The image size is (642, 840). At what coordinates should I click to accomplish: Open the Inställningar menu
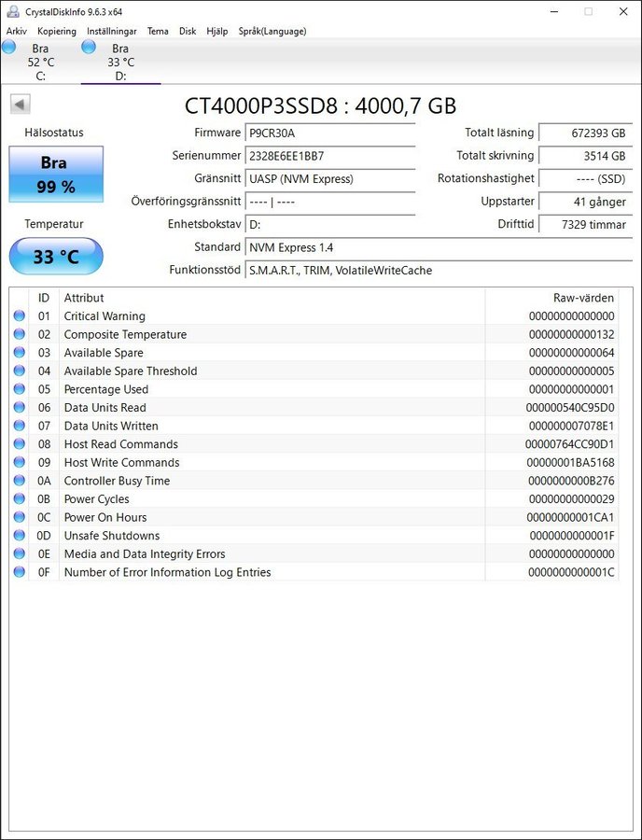(x=111, y=31)
